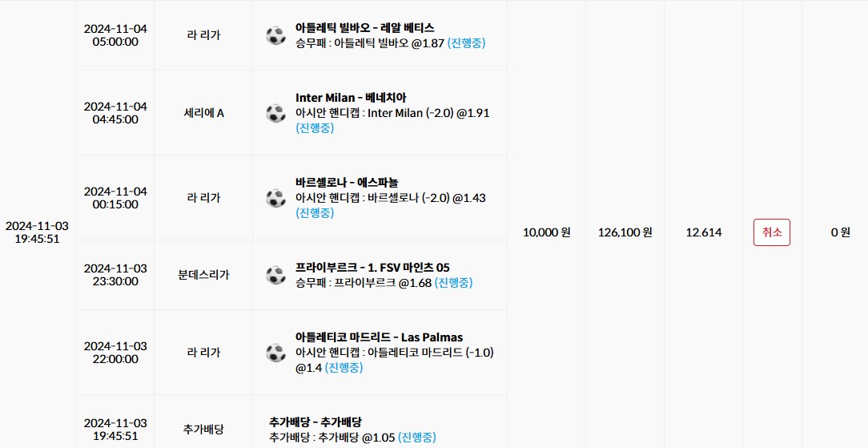Select the 10,000 원 bet amount
Viewport: 868px width, 448px height.
coord(546,232)
